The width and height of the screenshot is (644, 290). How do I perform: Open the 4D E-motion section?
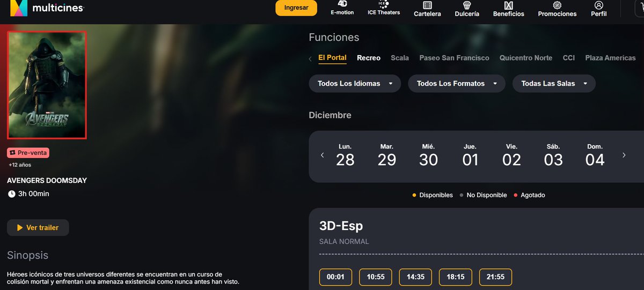(342, 8)
